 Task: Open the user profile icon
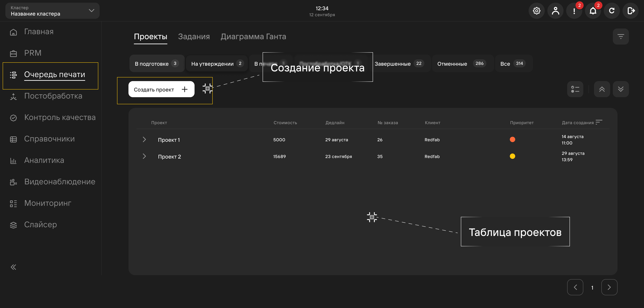(555, 11)
